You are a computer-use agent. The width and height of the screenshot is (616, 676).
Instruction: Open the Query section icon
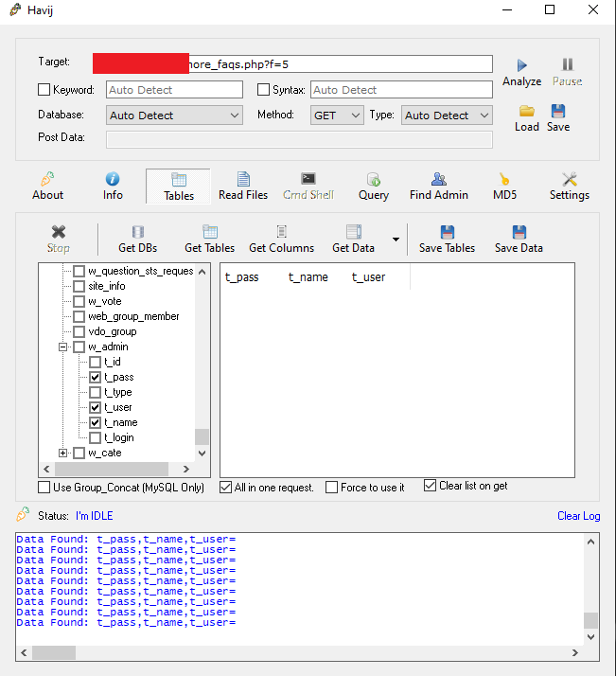374,179
